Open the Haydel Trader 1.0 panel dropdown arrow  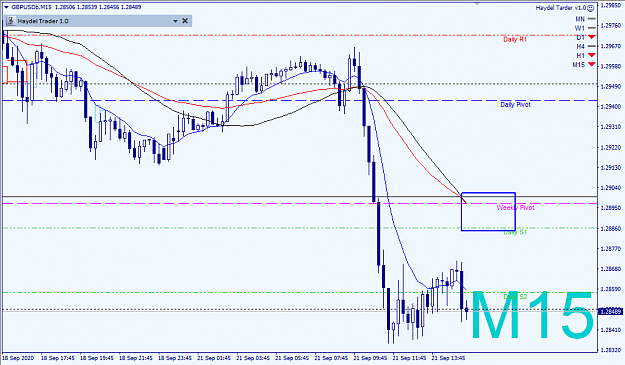[175, 21]
